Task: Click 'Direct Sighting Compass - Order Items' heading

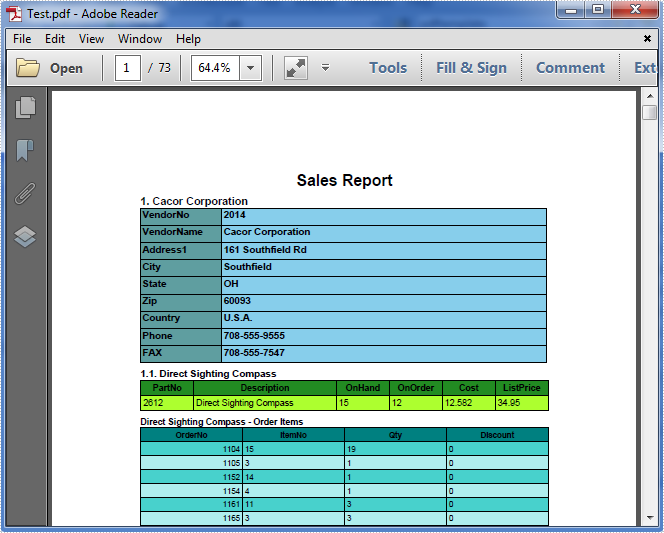Action: click(x=222, y=422)
